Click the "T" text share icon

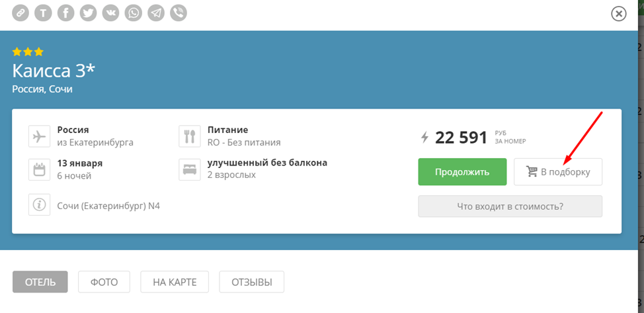43,13
